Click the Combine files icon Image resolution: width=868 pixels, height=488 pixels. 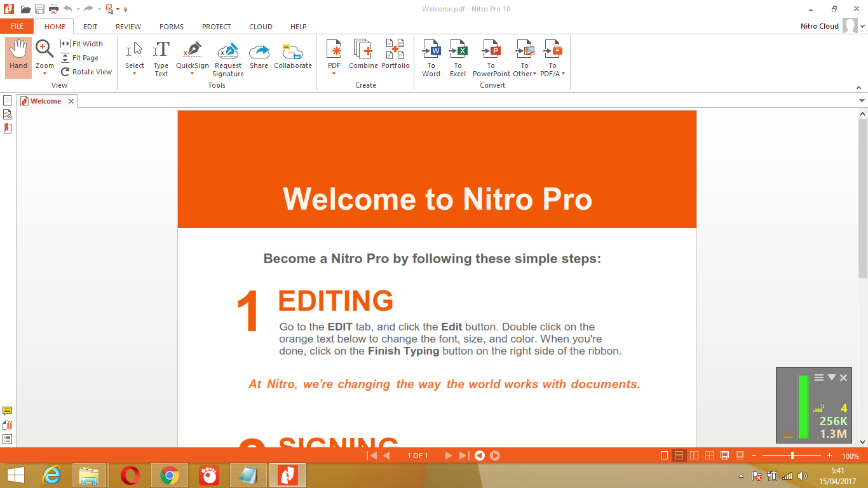pyautogui.click(x=363, y=50)
